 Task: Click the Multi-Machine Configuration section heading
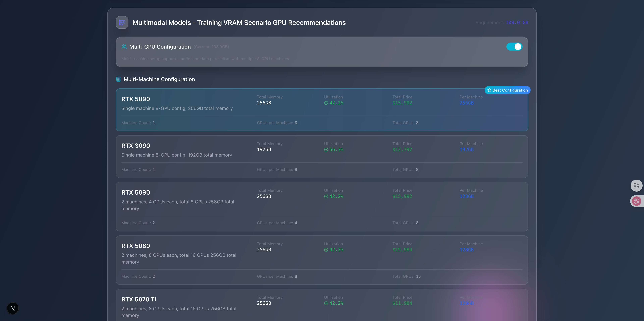[159, 79]
